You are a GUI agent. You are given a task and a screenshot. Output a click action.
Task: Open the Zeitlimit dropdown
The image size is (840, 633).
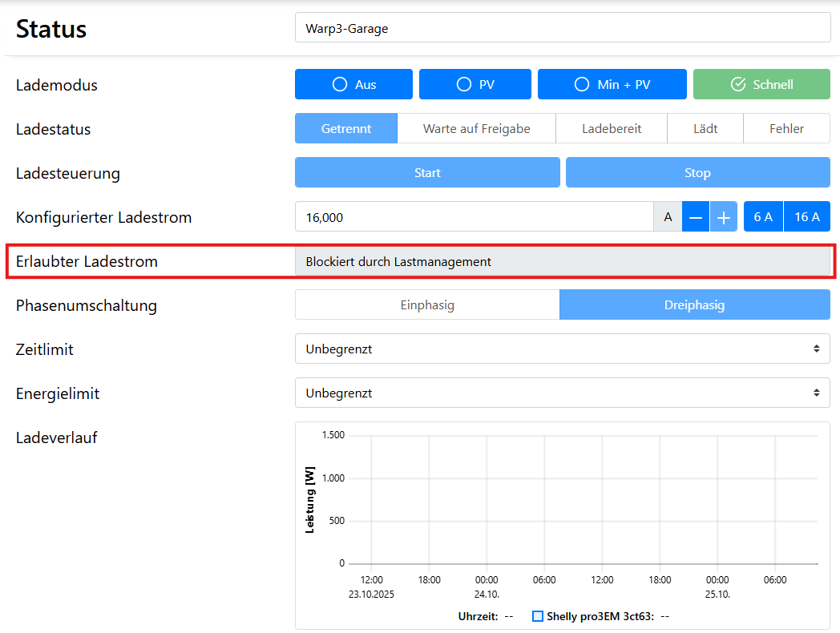pos(562,349)
